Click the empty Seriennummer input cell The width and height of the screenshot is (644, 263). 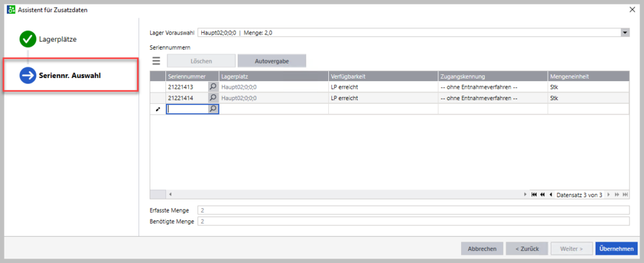click(x=187, y=109)
